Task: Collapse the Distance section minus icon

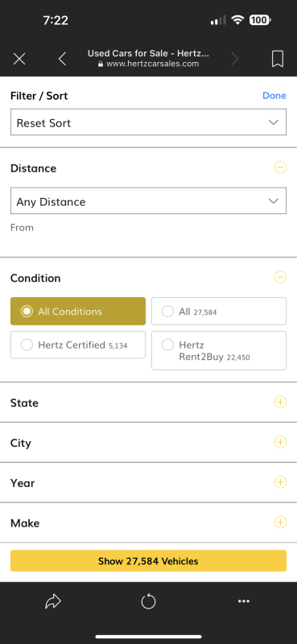Action: 280,167
